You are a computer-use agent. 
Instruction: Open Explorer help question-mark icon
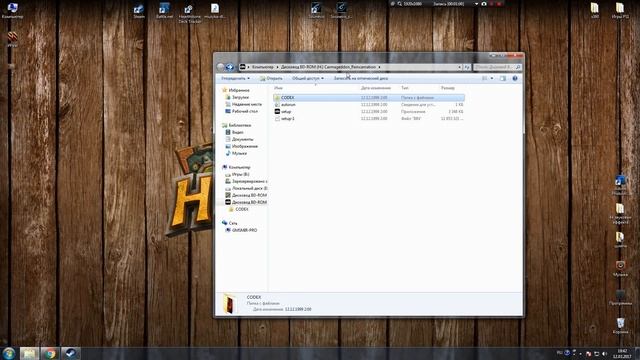coord(515,78)
